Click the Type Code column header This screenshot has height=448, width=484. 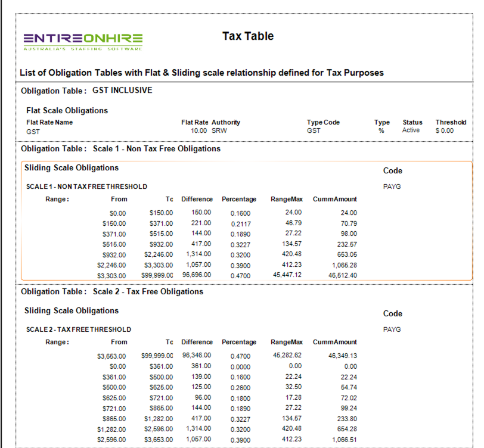[x=323, y=122]
